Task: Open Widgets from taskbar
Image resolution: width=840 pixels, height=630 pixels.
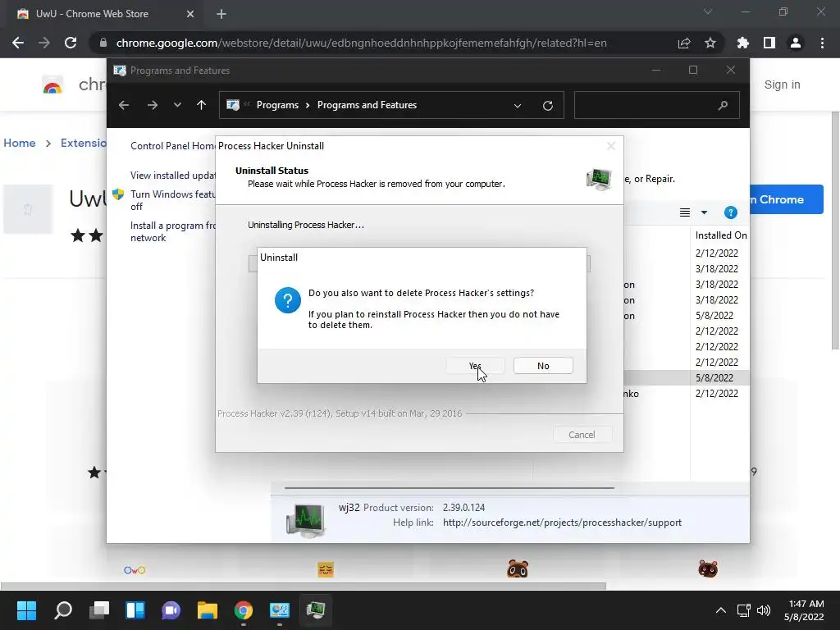Action: click(x=135, y=609)
